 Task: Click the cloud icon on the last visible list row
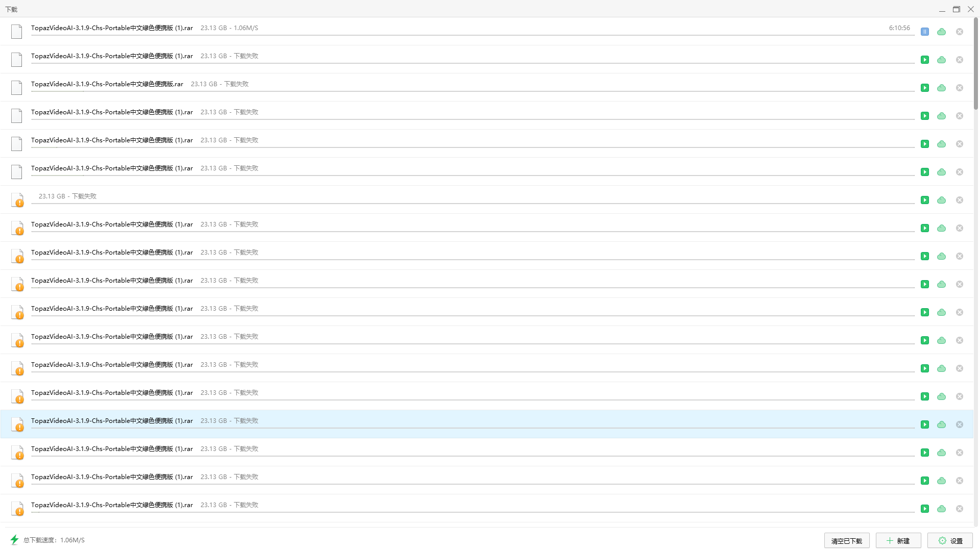click(x=942, y=509)
